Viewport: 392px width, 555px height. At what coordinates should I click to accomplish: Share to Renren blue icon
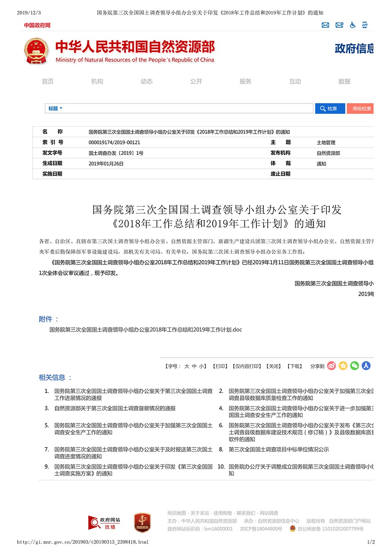pyautogui.click(x=366, y=366)
